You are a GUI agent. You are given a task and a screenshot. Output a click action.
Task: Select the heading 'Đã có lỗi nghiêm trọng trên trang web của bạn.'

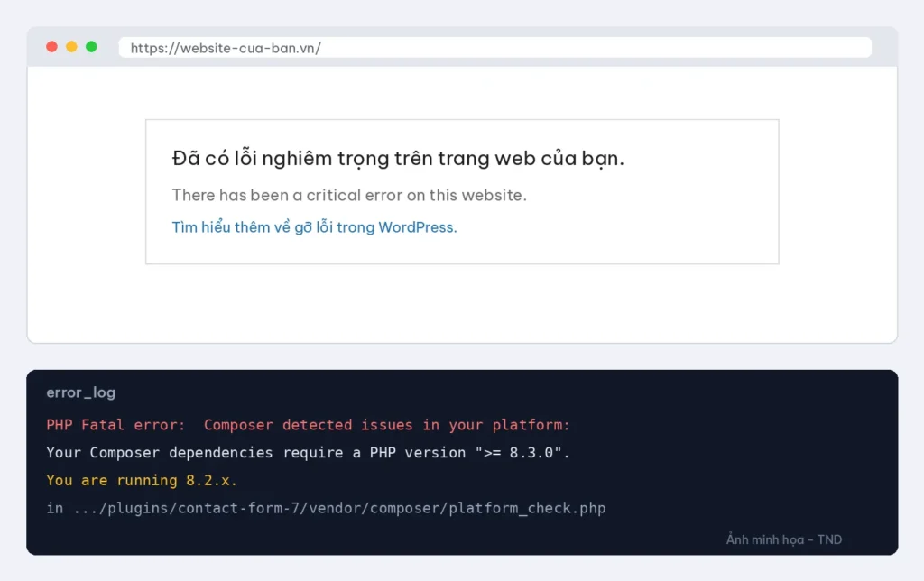(x=398, y=159)
